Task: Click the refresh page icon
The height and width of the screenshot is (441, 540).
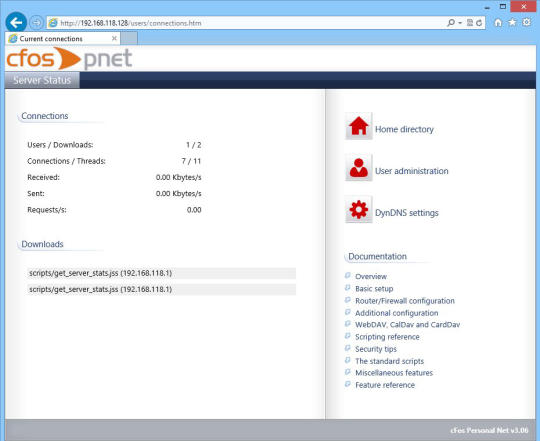Action: click(x=479, y=23)
